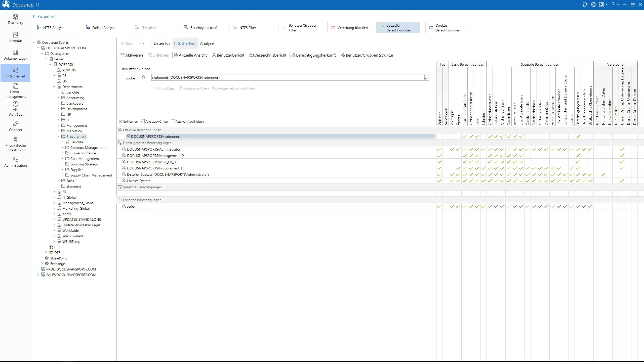Image resolution: width=644 pixels, height=362 pixels.
Task: Show Berechtigungsherkunft
Action: 314,55
